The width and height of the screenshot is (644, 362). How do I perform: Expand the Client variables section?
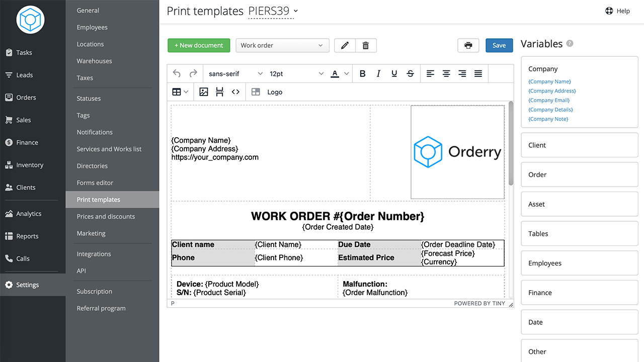tap(580, 145)
